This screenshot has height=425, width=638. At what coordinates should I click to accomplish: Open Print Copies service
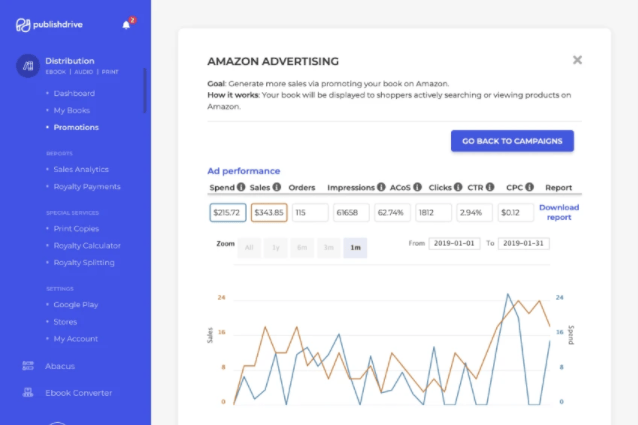[x=76, y=229]
